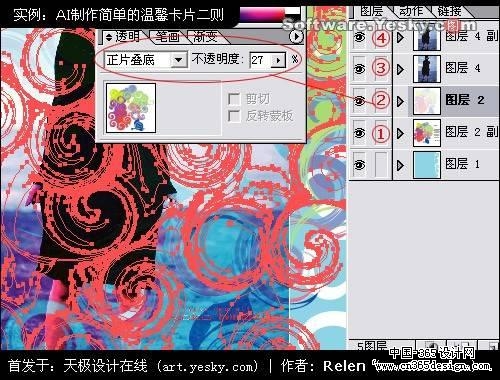The height and width of the screenshot is (380, 500).
Task: Hide the 图层 2 layer
Action: click(x=359, y=100)
